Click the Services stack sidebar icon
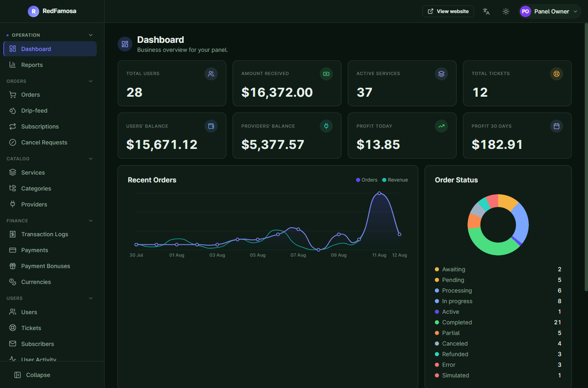This screenshot has height=388, width=588. pyautogui.click(x=13, y=172)
